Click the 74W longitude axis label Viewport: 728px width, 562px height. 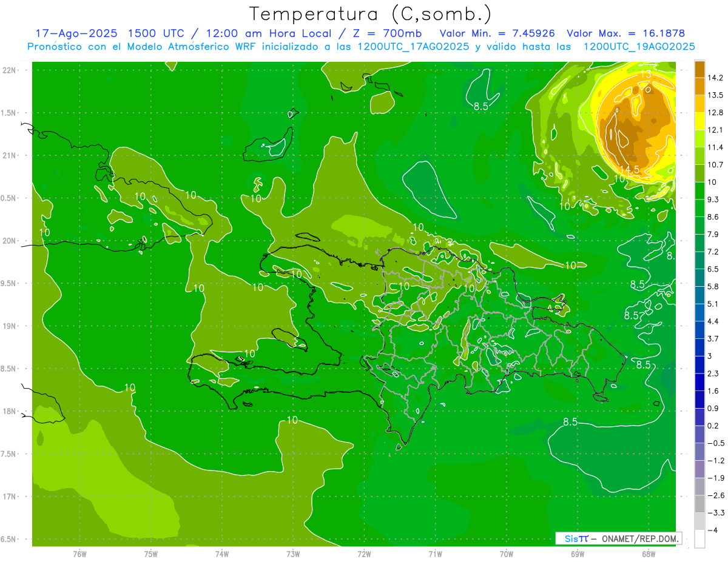(x=222, y=554)
